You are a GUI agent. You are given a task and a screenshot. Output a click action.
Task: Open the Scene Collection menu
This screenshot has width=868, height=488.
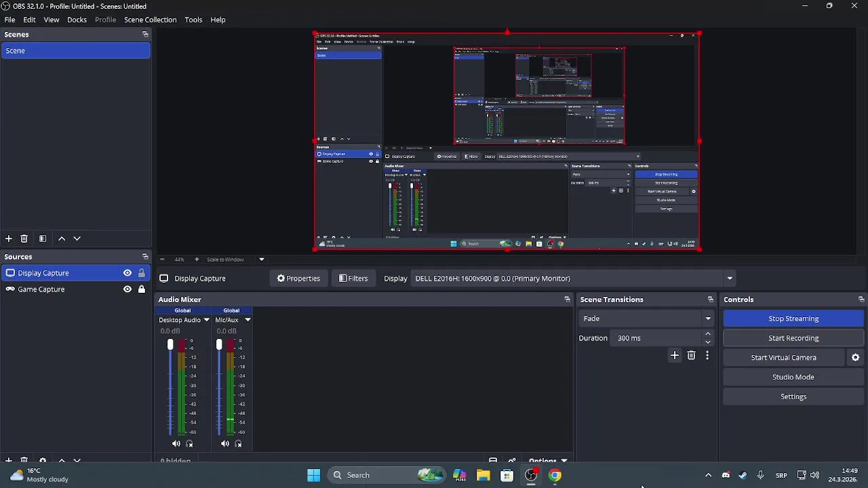151,20
